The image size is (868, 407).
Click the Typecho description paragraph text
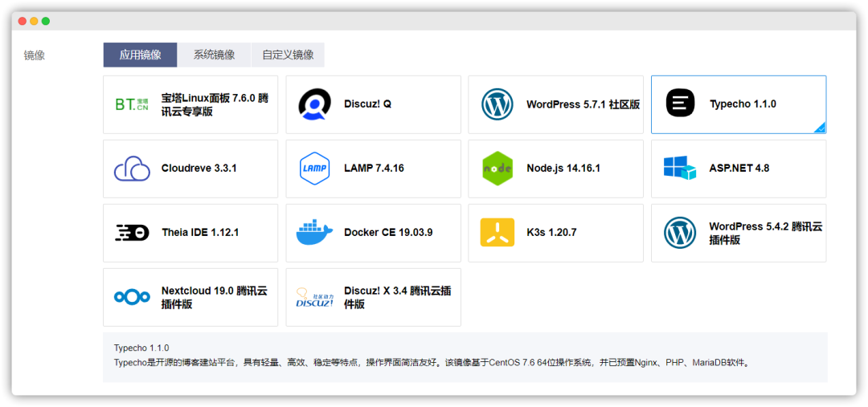point(432,364)
